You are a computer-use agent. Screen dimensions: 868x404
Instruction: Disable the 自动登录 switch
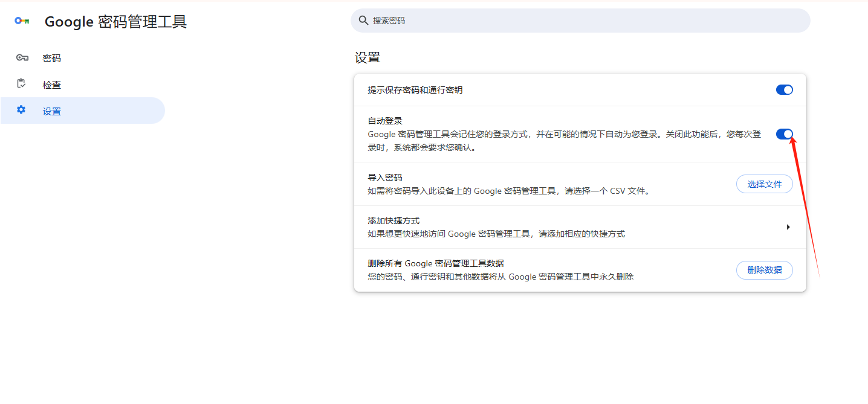pyautogui.click(x=784, y=134)
